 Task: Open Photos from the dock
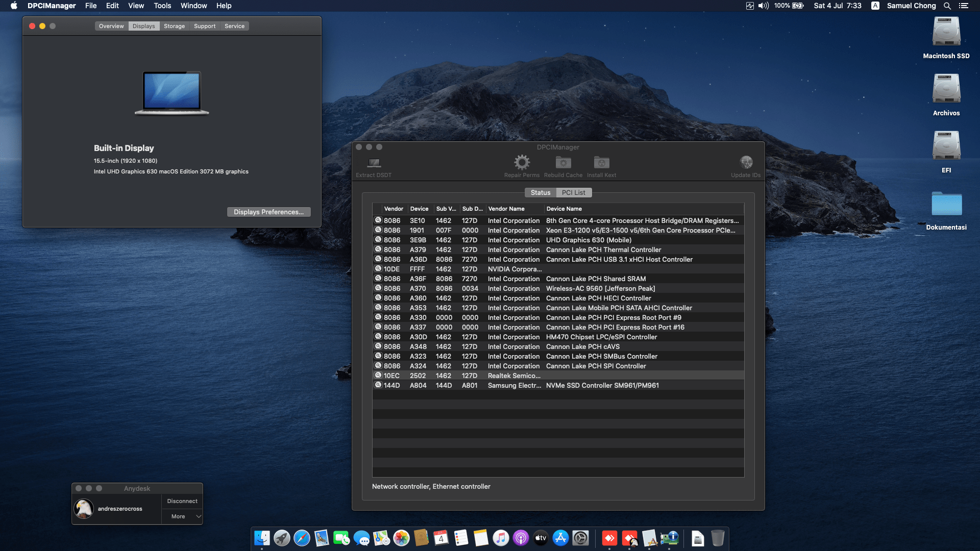401,538
